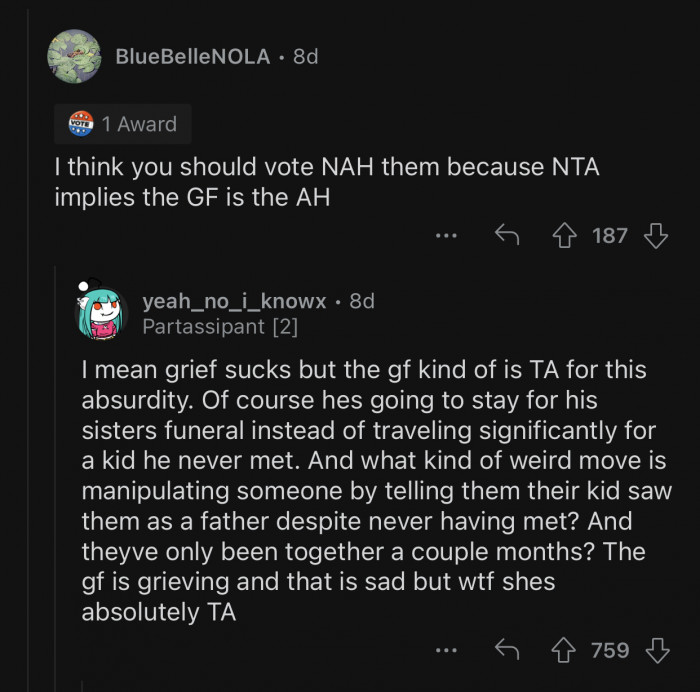The height and width of the screenshot is (692, 700).
Task: Click the Partassipant [2] flair
Action: (x=220, y=326)
